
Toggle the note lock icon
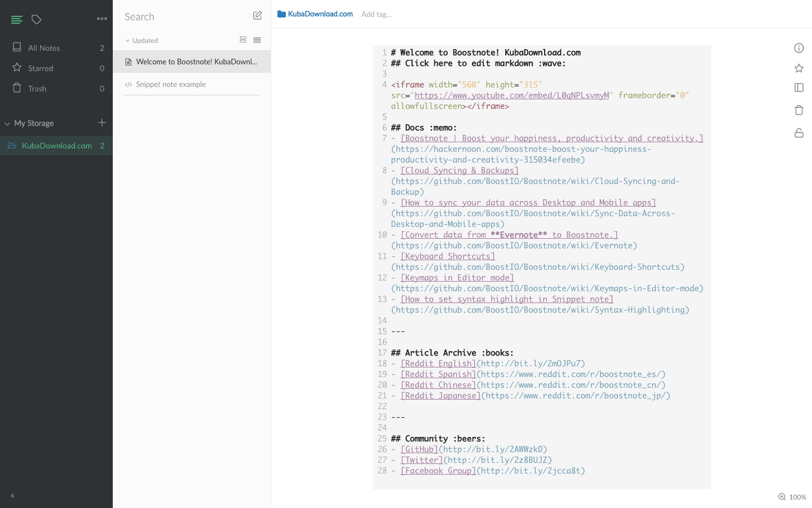pos(799,133)
